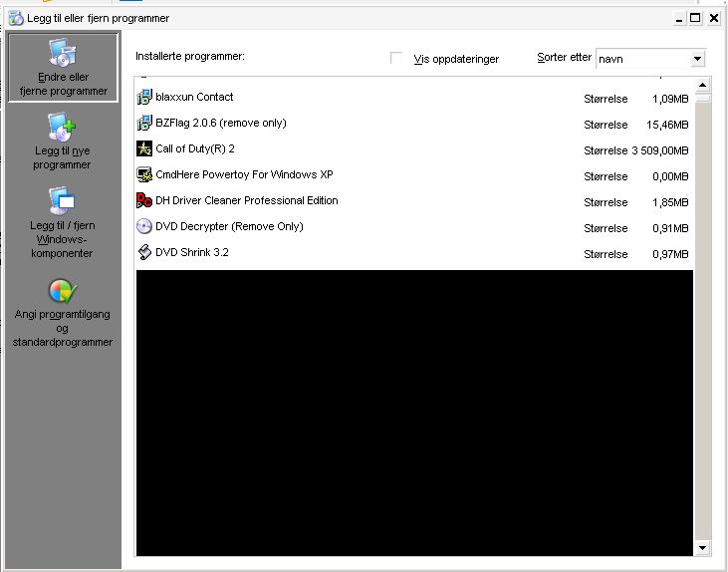
Task: Click the DVD Shrink 3.2 icon
Action: coord(144,252)
